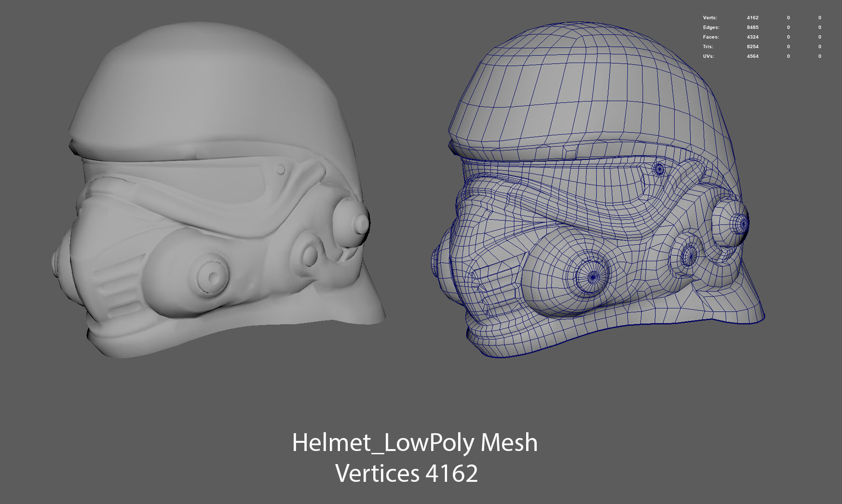Select the Edges value "8485"

tap(752, 27)
